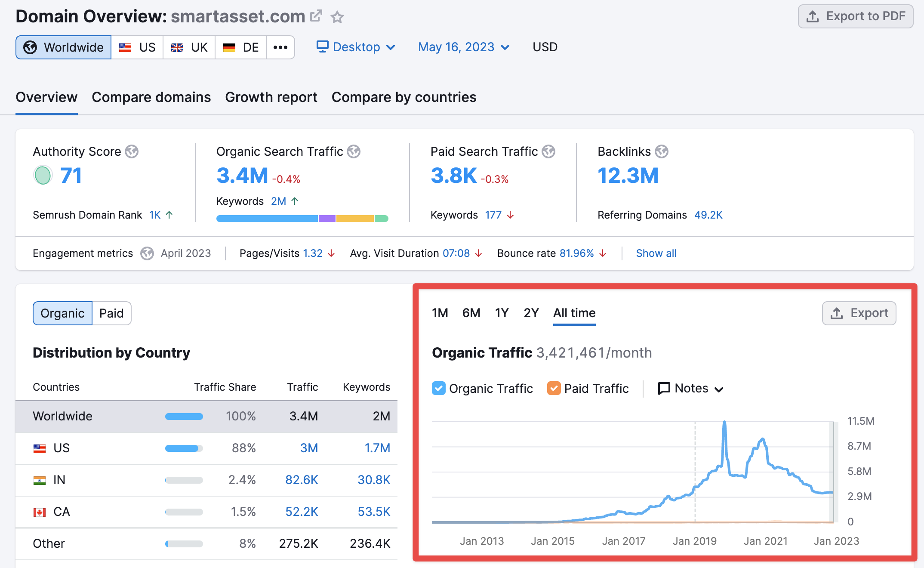The width and height of the screenshot is (924, 568).
Task: Open the Desktop device dropdown
Action: tap(356, 47)
